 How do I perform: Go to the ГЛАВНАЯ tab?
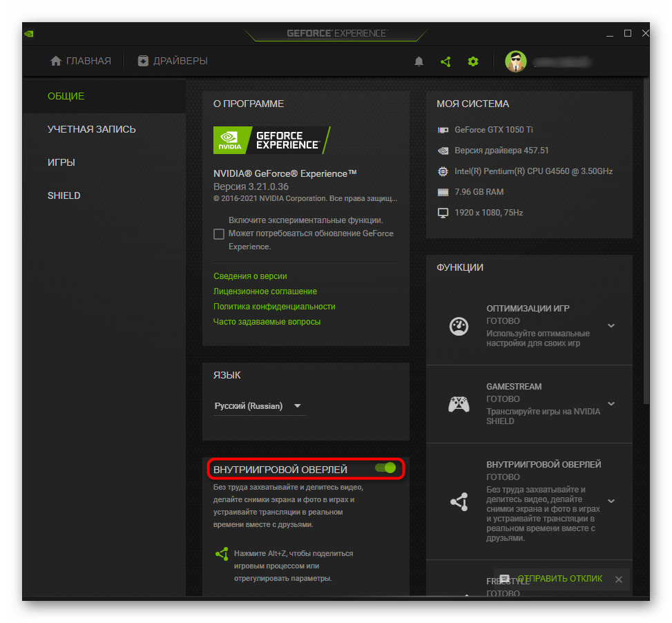81,61
